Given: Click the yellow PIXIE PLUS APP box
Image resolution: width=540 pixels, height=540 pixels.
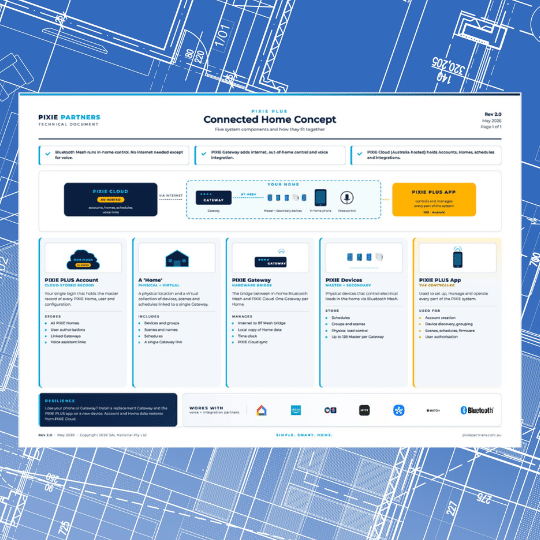Looking at the screenshot, I should point(434,199).
